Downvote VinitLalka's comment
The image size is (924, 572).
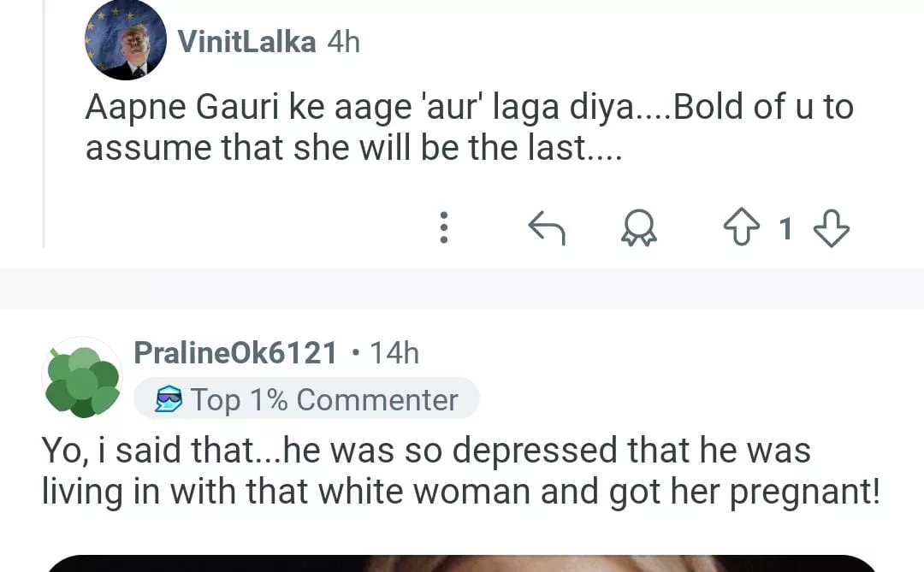(x=830, y=228)
